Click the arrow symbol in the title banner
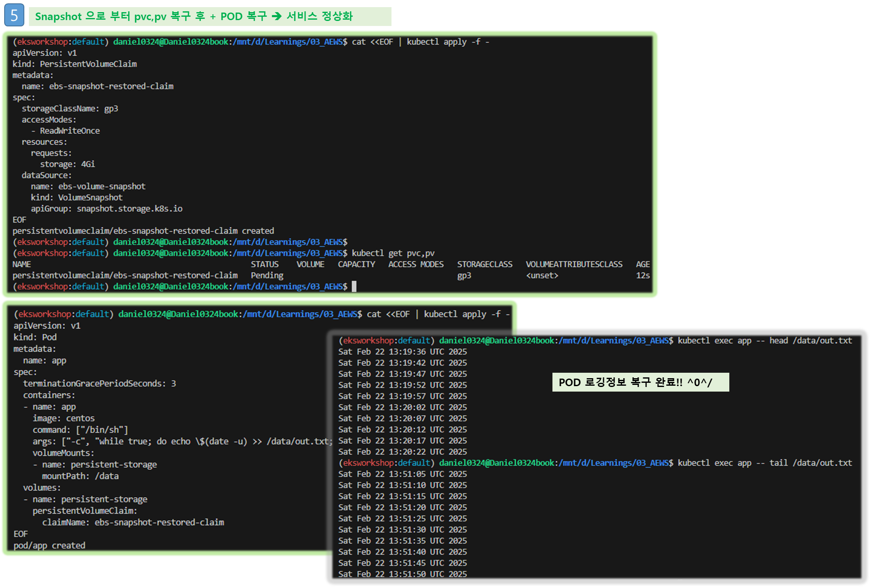871x588 pixels. click(277, 16)
